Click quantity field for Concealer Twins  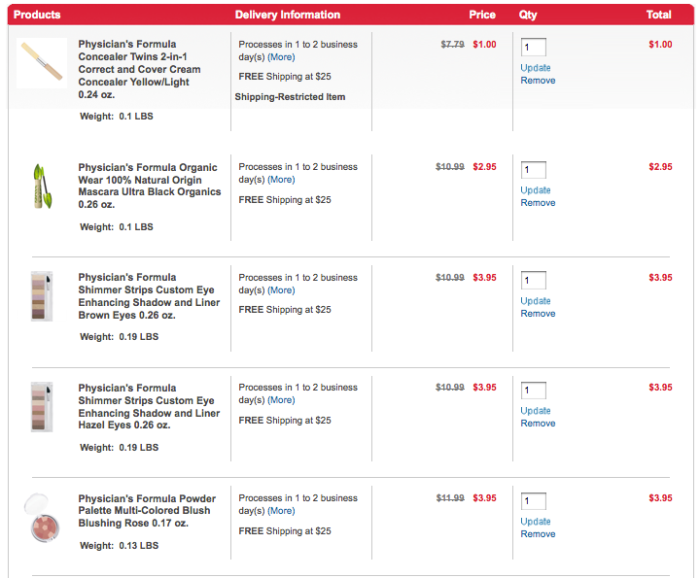(533, 47)
